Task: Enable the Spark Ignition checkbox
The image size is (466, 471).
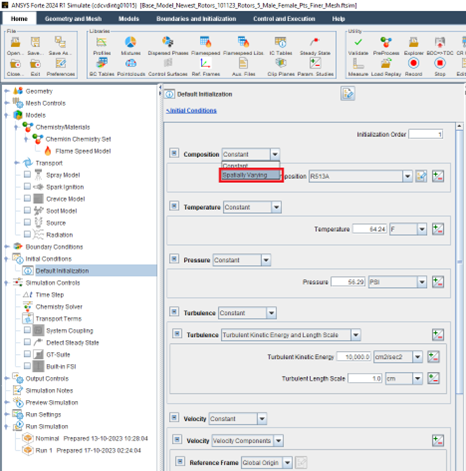Action: pyautogui.click(x=27, y=186)
